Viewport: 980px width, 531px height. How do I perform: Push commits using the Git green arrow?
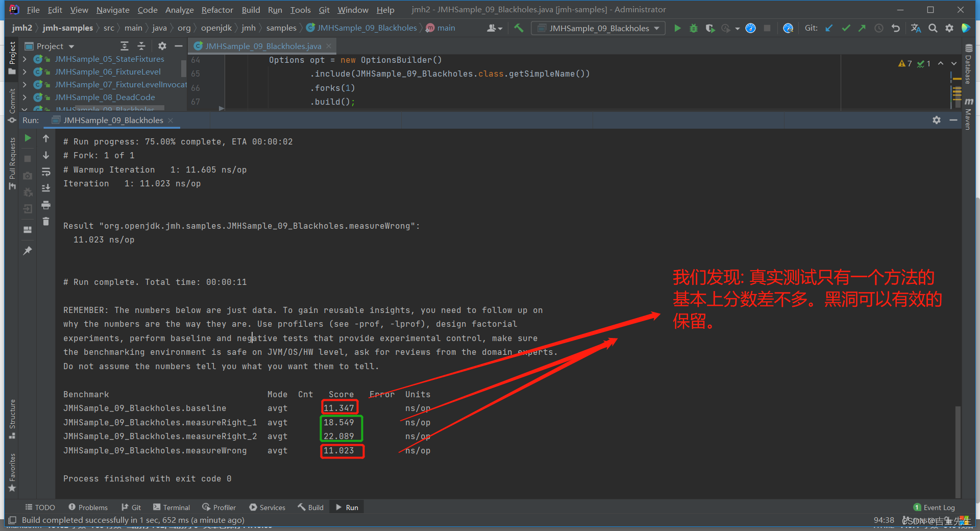click(x=862, y=28)
